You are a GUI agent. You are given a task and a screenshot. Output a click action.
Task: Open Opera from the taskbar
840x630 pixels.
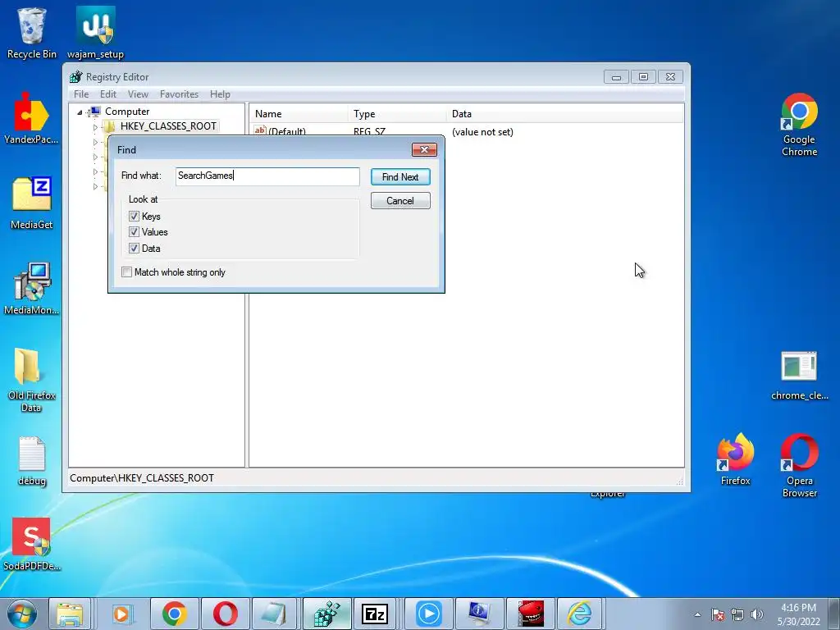tap(226, 614)
